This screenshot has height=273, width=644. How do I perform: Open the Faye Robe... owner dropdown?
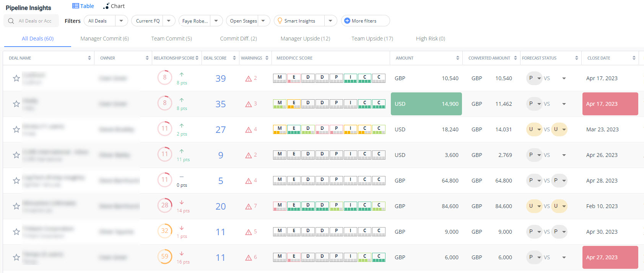click(x=216, y=21)
